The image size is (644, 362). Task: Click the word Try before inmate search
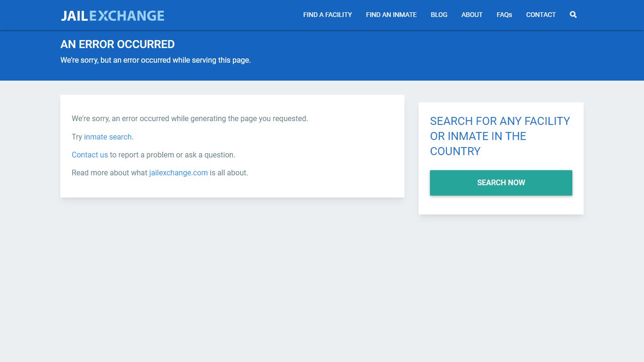(x=77, y=137)
